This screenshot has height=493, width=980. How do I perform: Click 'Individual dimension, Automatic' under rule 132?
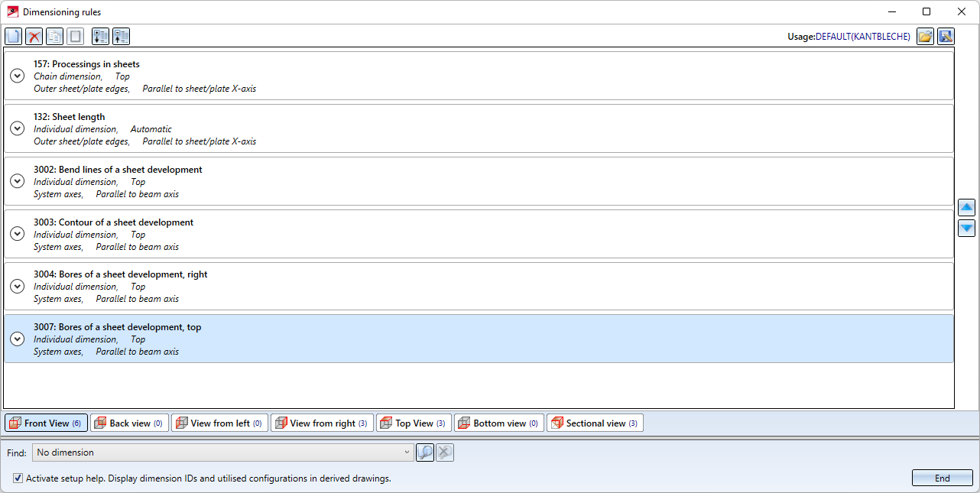click(102, 129)
